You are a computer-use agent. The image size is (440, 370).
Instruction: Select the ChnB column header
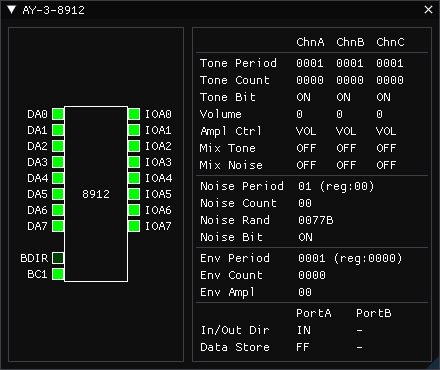(350, 42)
